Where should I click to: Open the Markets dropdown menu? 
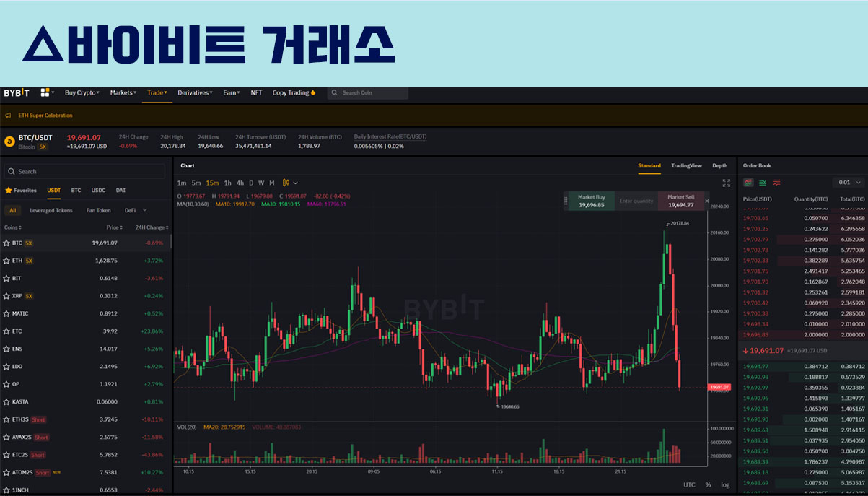(x=125, y=92)
